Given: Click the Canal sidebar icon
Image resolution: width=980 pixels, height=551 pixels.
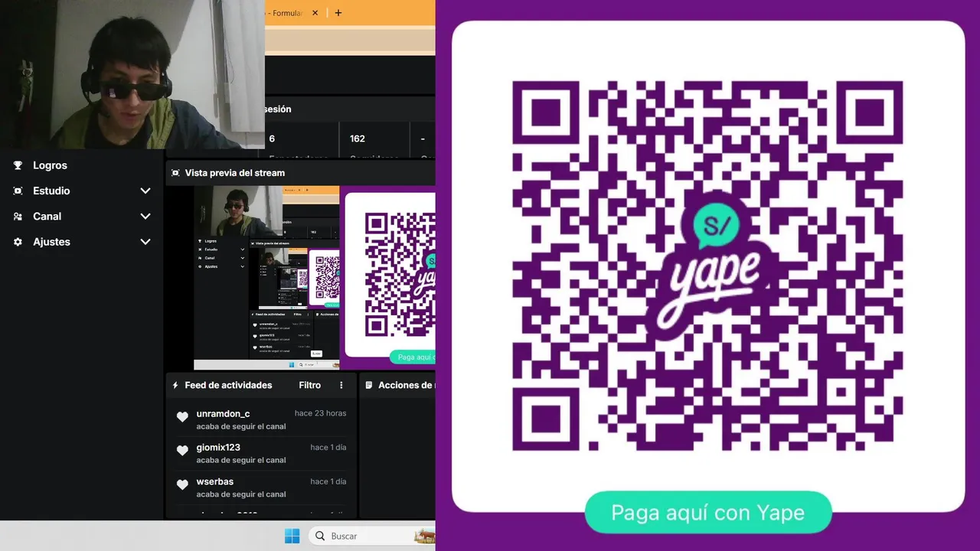Looking at the screenshot, I should pyautogui.click(x=18, y=217).
